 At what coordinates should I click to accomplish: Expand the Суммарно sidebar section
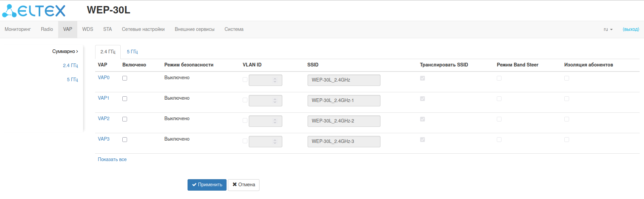[x=65, y=51]
